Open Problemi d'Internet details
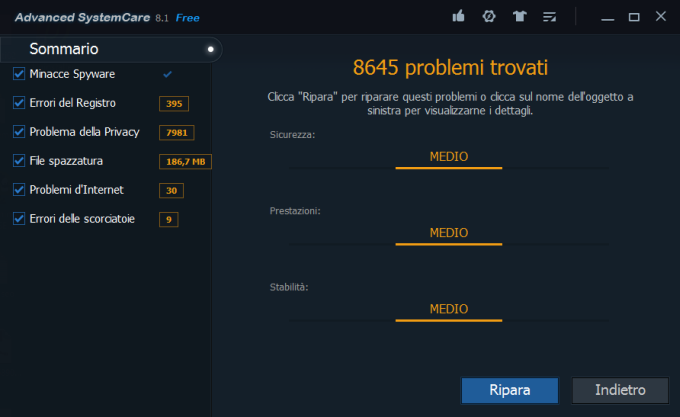This screenshot has height=417, width=680. (x=76, y=189)
